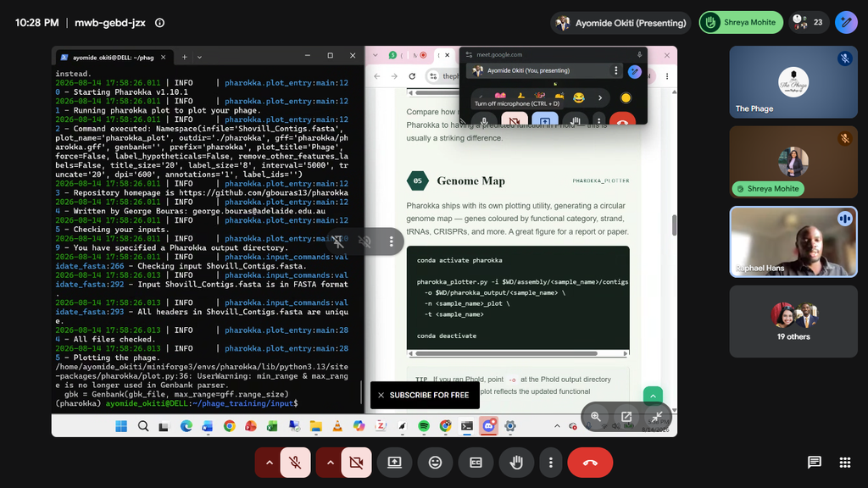The image size is (868, 488).
Task: Close the ayomide_okiti@DELL terminal tab
Action: pyautogui.click(x=164, y=57)
